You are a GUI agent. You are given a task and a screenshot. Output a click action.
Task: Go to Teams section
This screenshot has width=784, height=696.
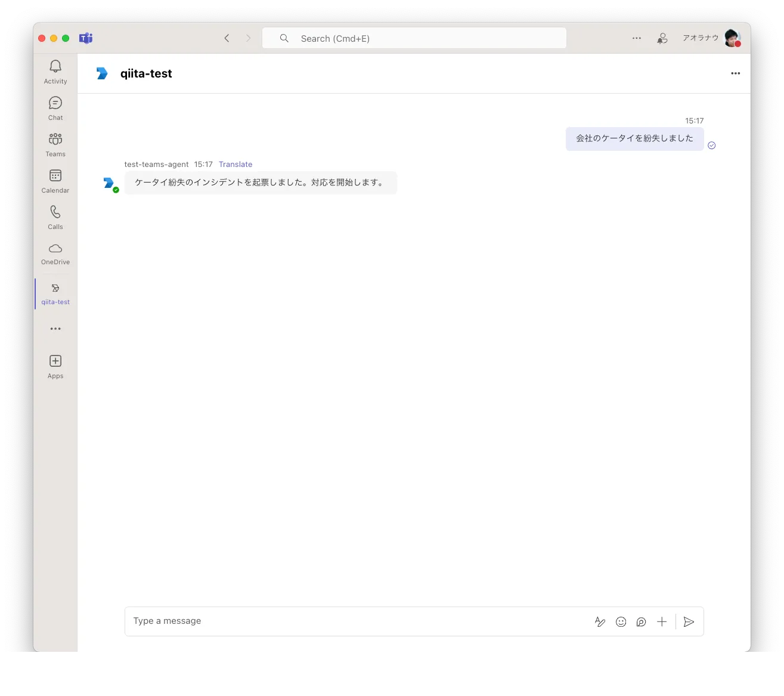(55, 145)
